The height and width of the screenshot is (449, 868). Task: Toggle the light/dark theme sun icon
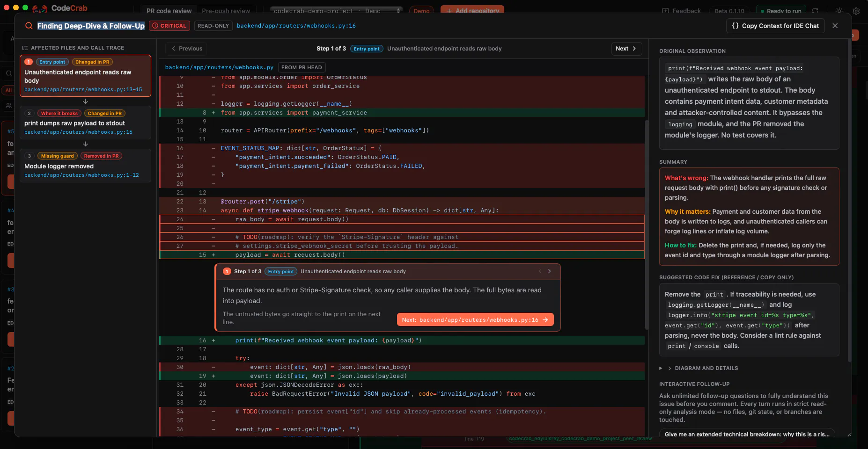pos(839,11)
